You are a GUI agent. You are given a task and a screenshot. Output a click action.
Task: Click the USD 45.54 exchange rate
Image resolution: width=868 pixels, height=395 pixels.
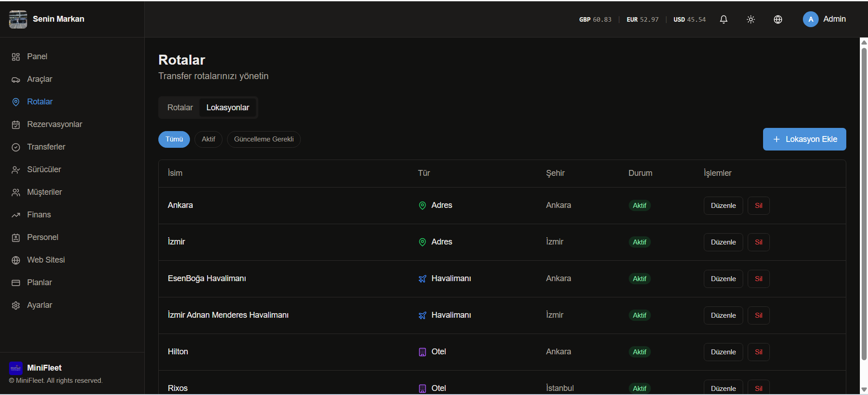pyautogui.click(x=689, y=19)
